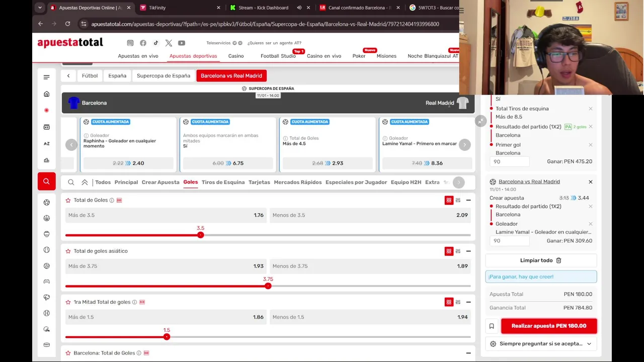Image resolution: width=644 pixels, height=362 pixels.
Task: Open apuestatotal Instagram icon in header
Action: (x=130, y=43)
